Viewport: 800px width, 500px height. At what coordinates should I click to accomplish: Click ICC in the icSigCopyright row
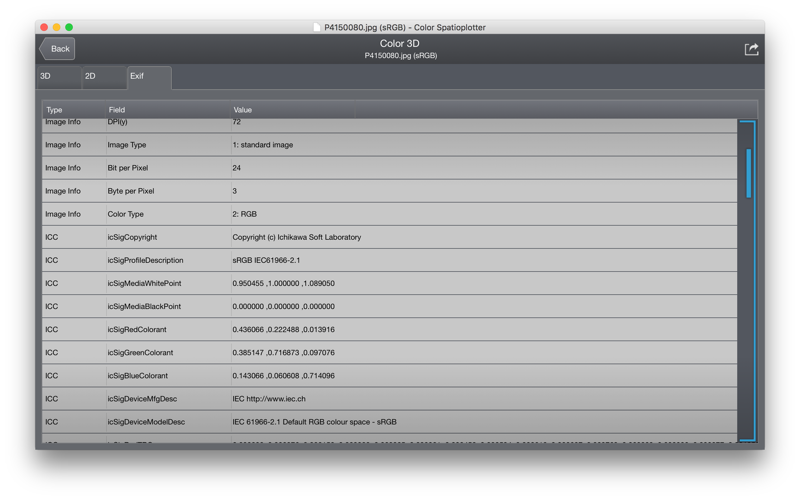[52, 237]
